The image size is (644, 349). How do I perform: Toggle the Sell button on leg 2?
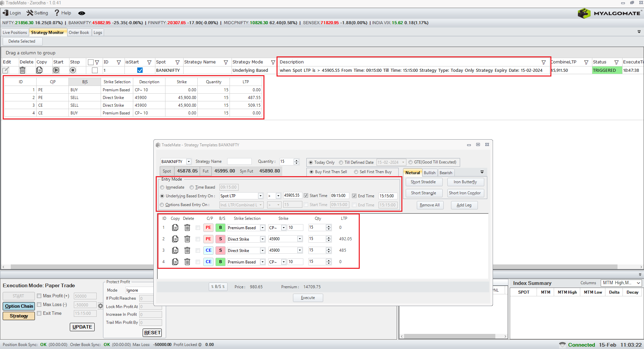click(x=220, y=239)
